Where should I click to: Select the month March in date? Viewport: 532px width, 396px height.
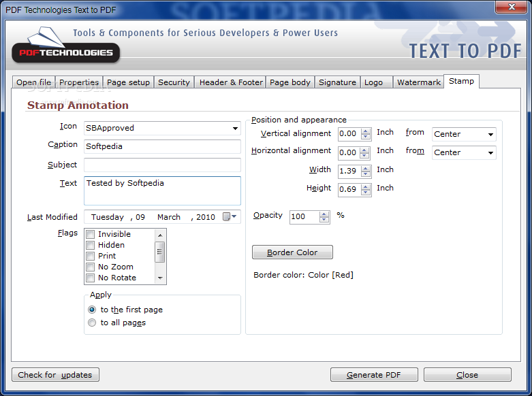tap(169, 217)
